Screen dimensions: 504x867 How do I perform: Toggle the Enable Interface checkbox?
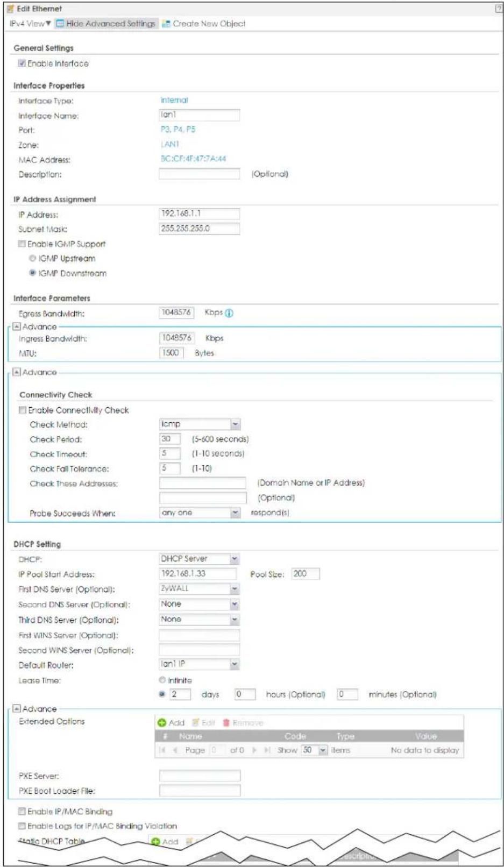coord(22,63)
